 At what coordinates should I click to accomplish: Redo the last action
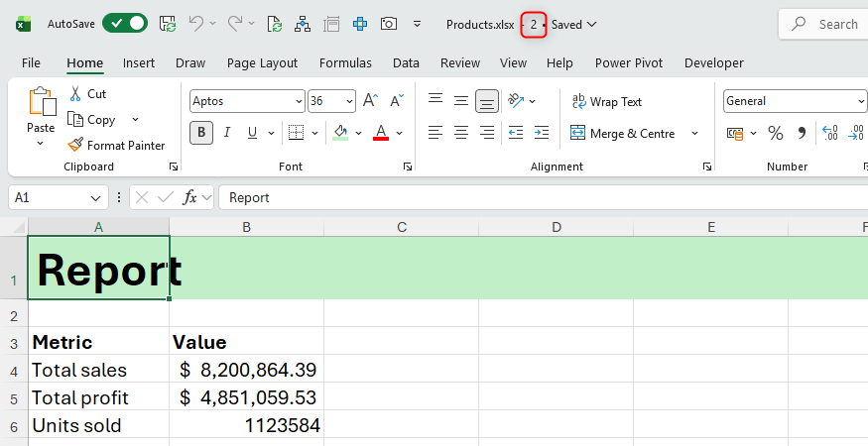click(235, 23)
